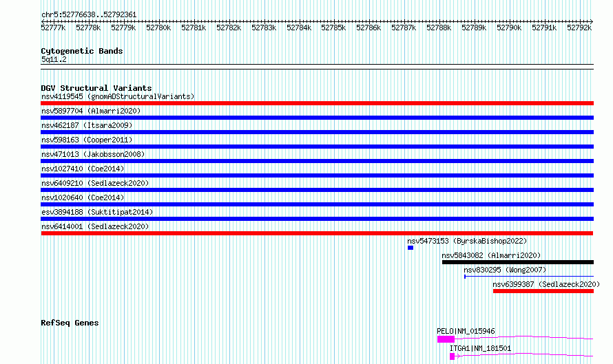Click the 52790k ruler position

pos(510,28)
